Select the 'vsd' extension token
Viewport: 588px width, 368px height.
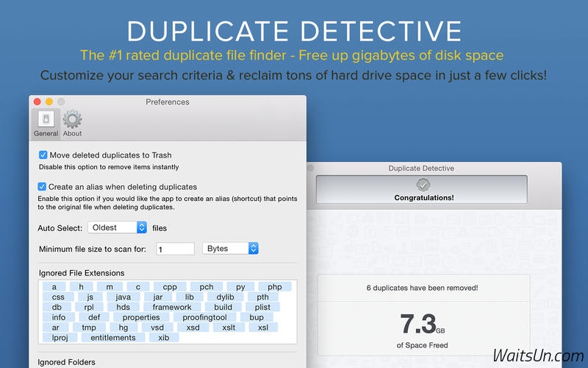tap(157, 328)
